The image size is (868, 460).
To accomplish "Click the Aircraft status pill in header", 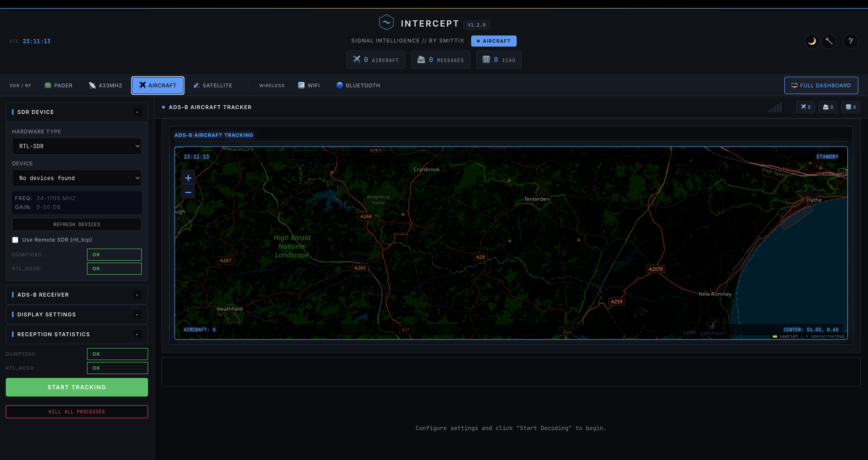I will point(494,41).
